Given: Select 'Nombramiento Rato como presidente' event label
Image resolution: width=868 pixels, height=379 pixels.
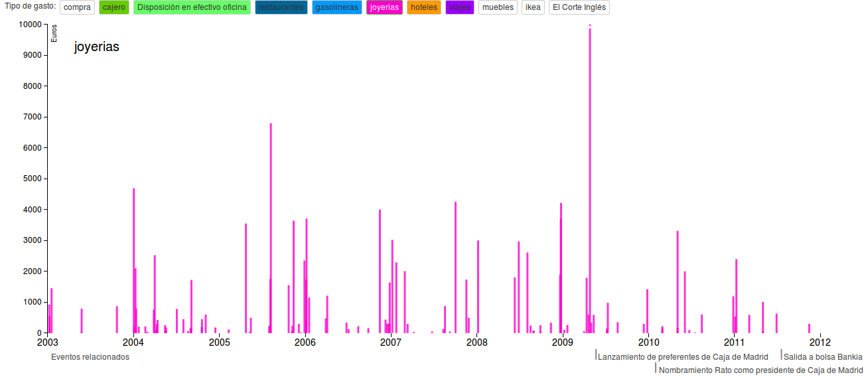Looking at the screenshot, I should tap(761, 370).
